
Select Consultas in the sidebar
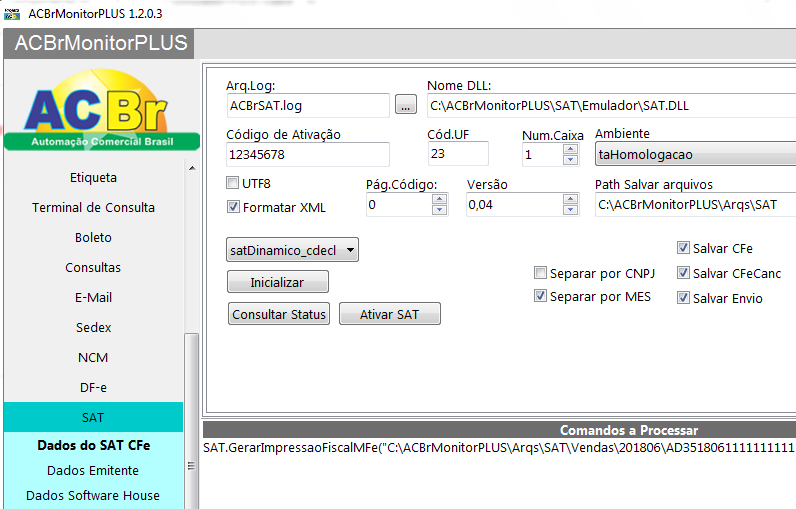tap(93, 267)
